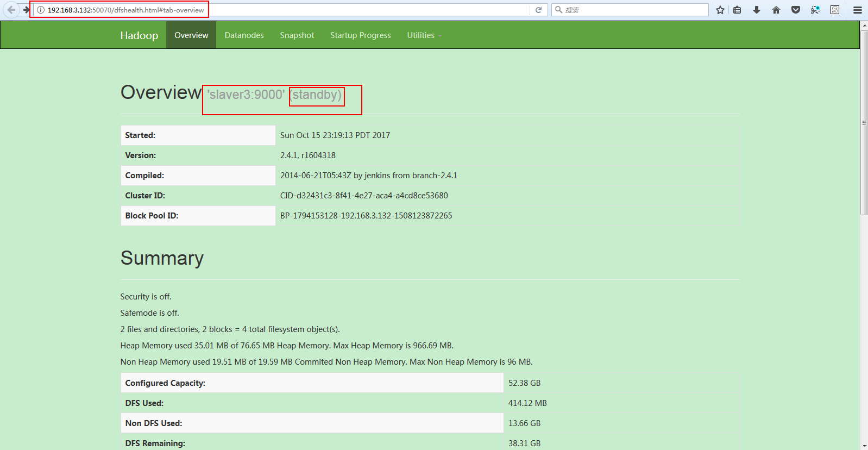Open the screenshot scissors tool icon

pos(815,10)
